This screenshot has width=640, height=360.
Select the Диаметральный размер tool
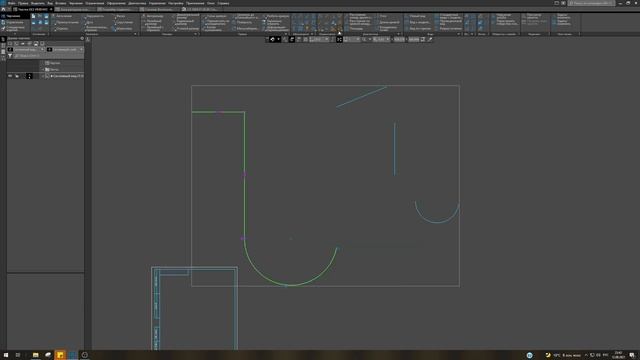[186, 16]
